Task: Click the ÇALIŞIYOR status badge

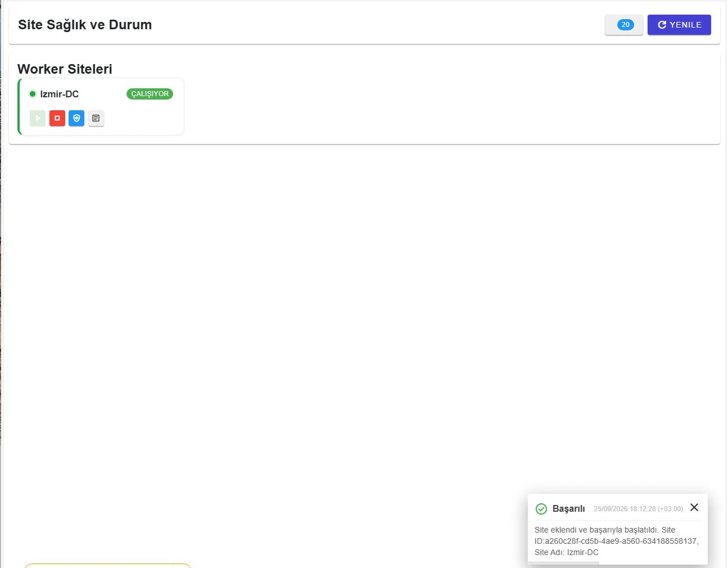Action: pos(150,94)
